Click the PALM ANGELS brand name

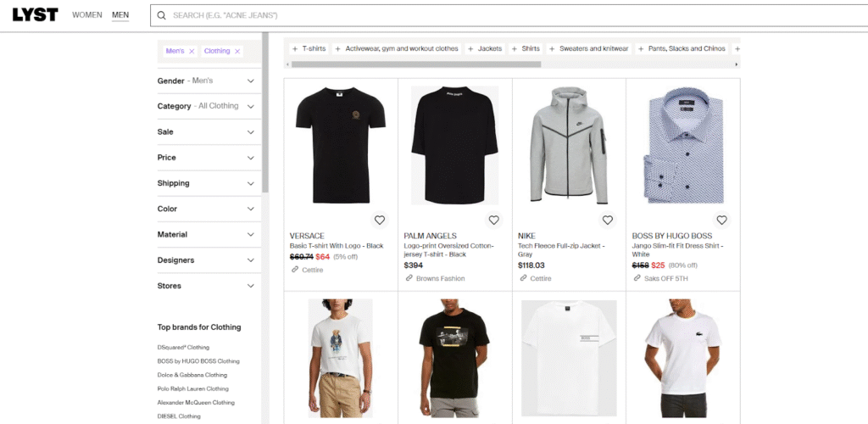[430, 236]
